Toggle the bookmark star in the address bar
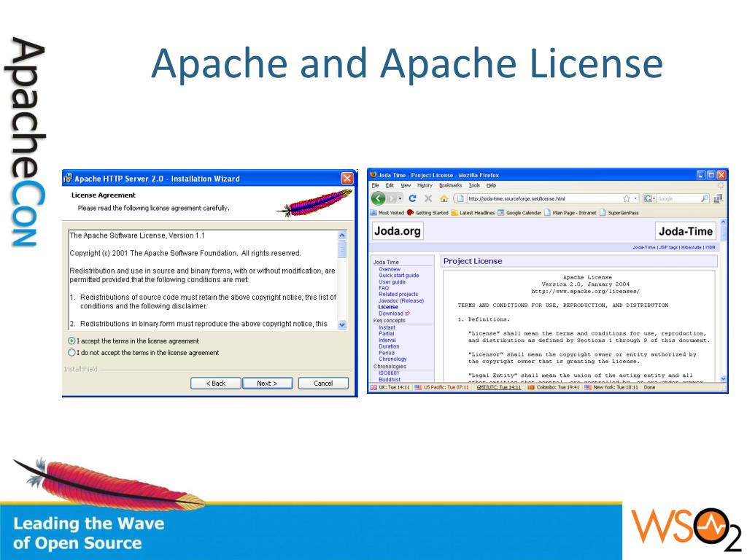Image resolution: width=747 pixels, height=560 pixels. pyautogui.click(x=625, y=198)
